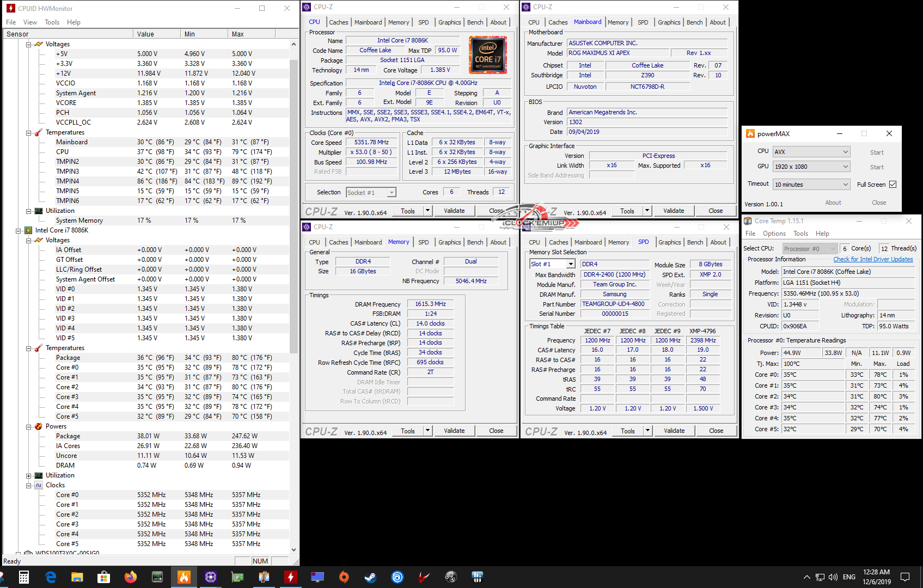The image size is (923, 588).
Task: Open File Explorer from the taskbar
Action: pyautogui.click(x=77, y=577)
